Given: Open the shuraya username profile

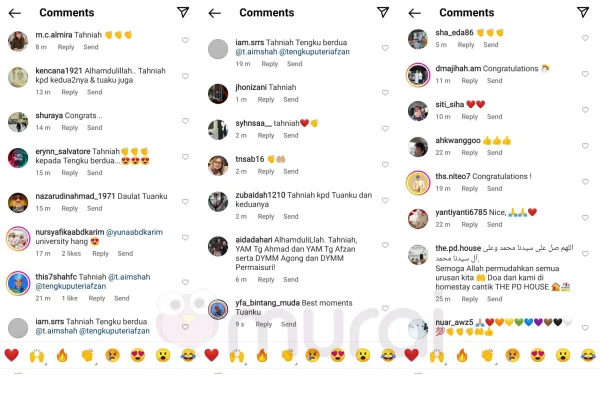Looking at the screenshot, I should [x=49, y=116].
